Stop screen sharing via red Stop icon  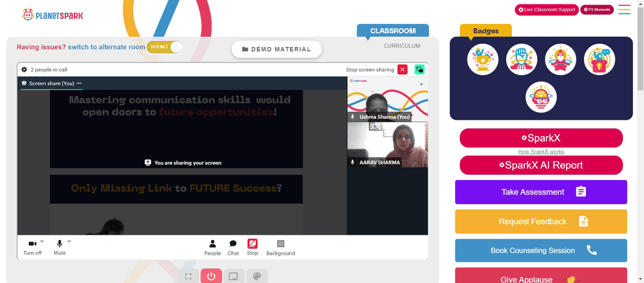pyautogui.click(x=252, y=244)
